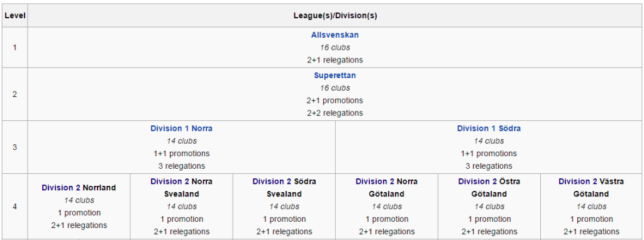Open Division 2 link for Södra Svealand
The height and width of the screenshot is (240, 644).
[272, 181]
